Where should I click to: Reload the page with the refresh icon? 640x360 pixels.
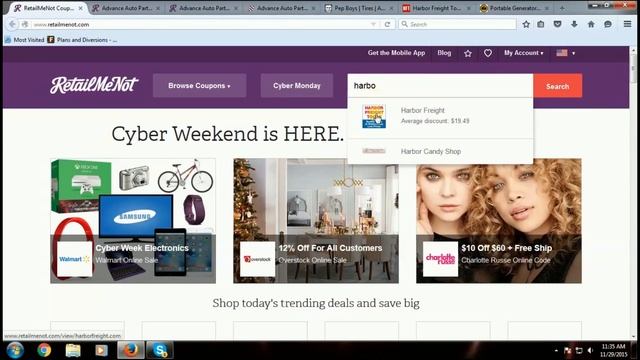click(387, 24)
